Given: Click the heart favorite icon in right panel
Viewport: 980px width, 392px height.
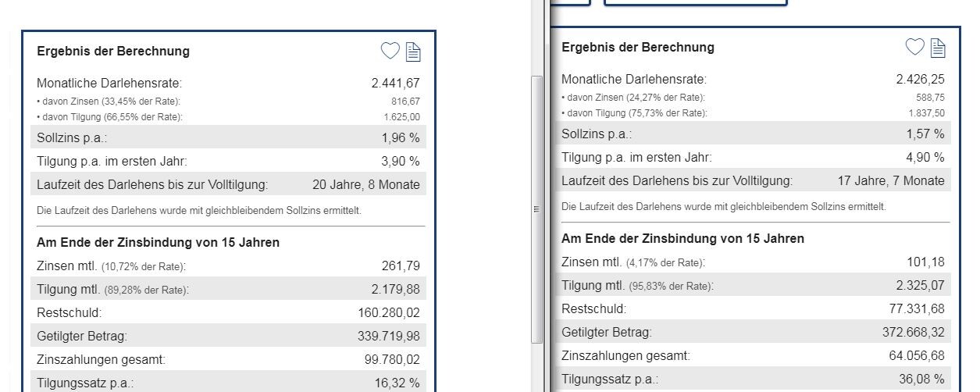Looking at the screenshot, I should pyautogui.click(x=914, y=47).
